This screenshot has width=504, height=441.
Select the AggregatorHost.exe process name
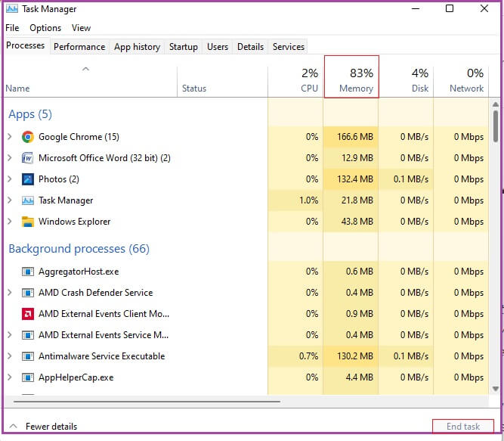point(79,272)
